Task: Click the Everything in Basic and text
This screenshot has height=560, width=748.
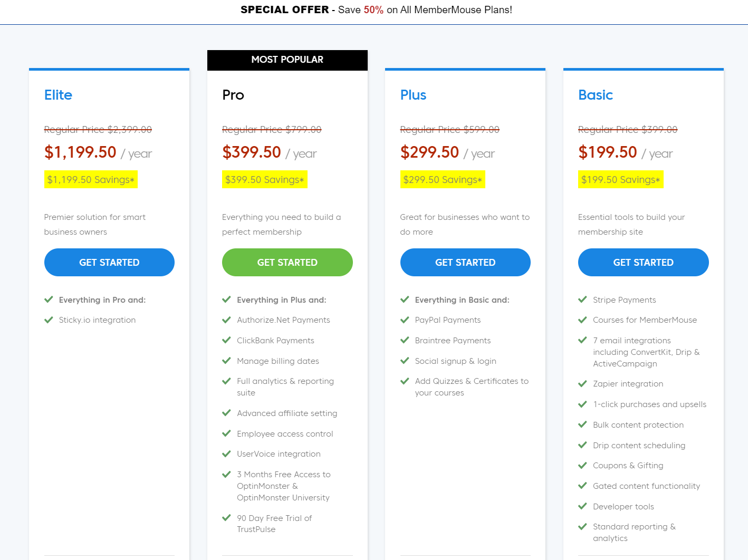Action: pyautogui.click(x=462, y=300)
